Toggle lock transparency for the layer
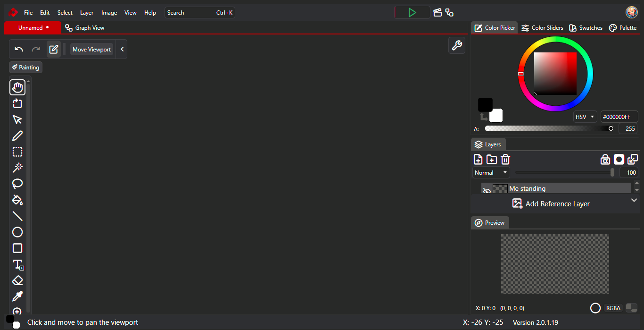Screen dimensions: 644x330 point(605,159)
